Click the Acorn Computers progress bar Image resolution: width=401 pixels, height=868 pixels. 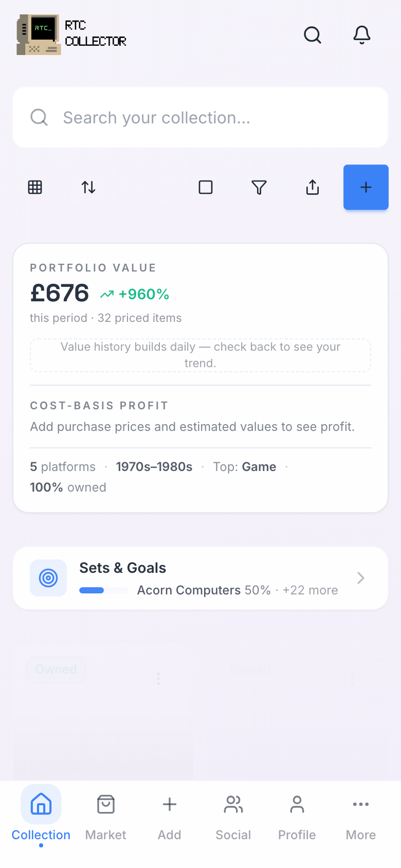pos(104,590)
